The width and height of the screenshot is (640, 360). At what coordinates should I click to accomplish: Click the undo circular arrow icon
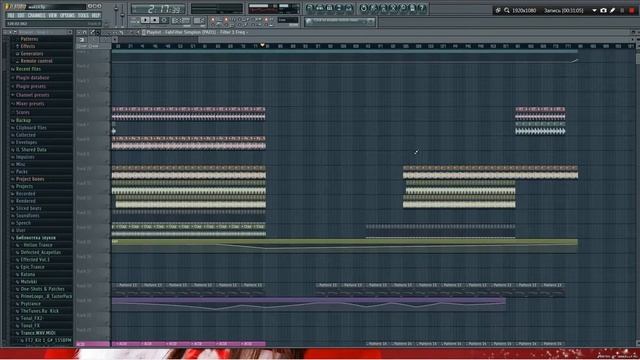pyautogui.click(x=364, y=8)
